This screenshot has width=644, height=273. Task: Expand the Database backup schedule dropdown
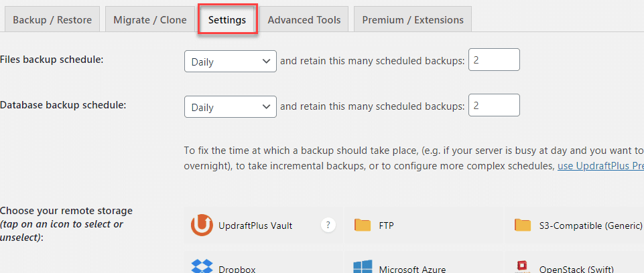230,107
